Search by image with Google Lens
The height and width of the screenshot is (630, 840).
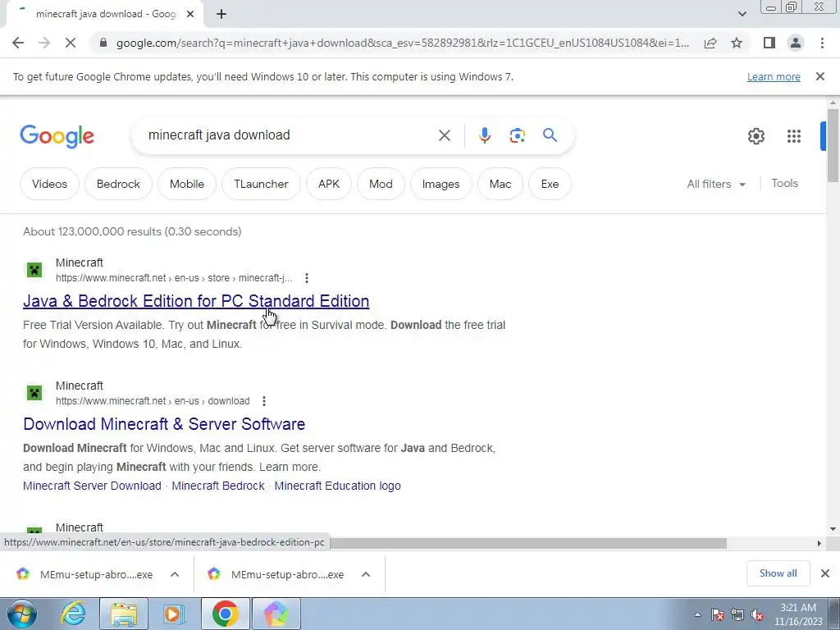click(x=517, y=135)
